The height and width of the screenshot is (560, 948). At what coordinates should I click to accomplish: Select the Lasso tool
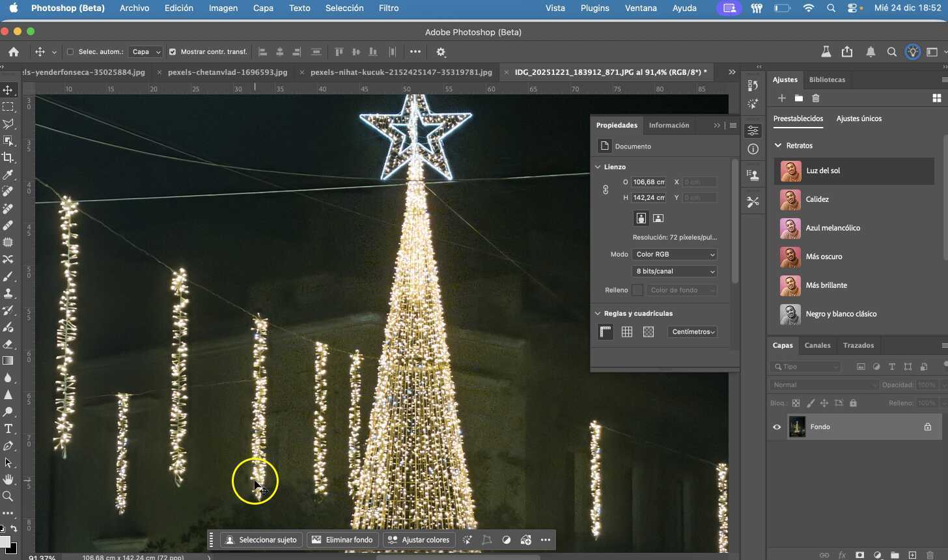point(9,124)
